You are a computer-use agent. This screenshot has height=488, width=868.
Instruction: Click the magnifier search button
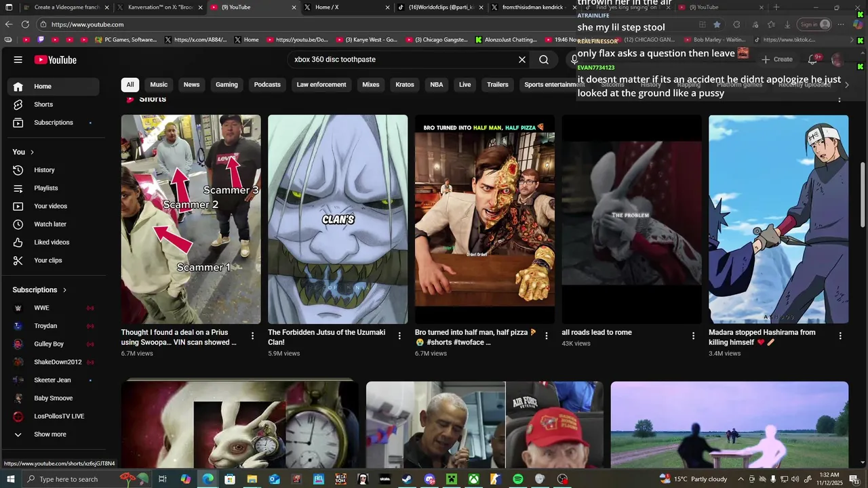click(544, 60)
